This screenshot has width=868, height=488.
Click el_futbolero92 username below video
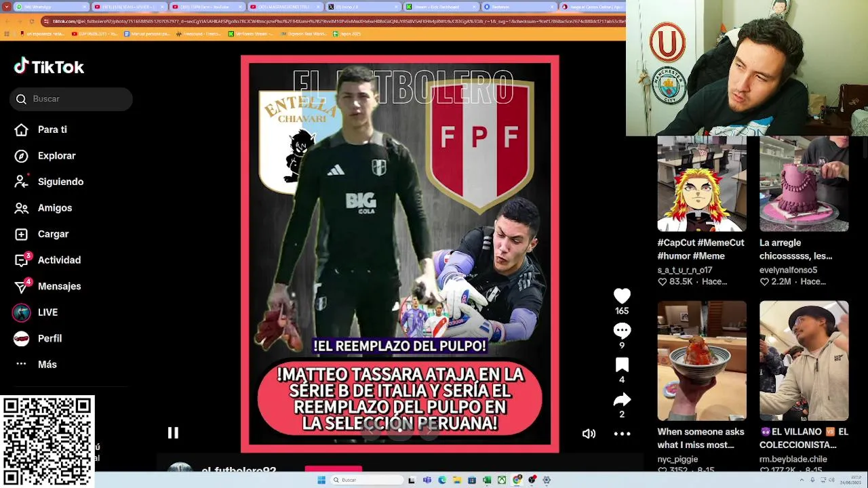[x=239, y=470]
